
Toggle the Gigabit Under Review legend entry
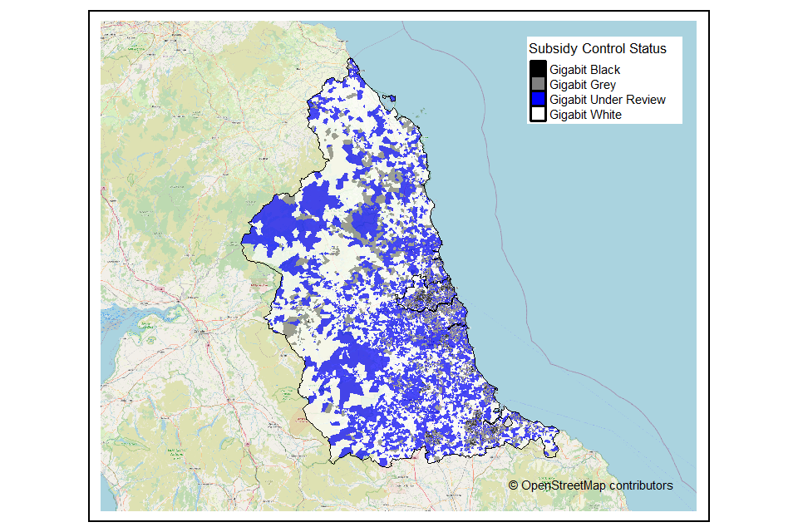(x=607, y=99)
